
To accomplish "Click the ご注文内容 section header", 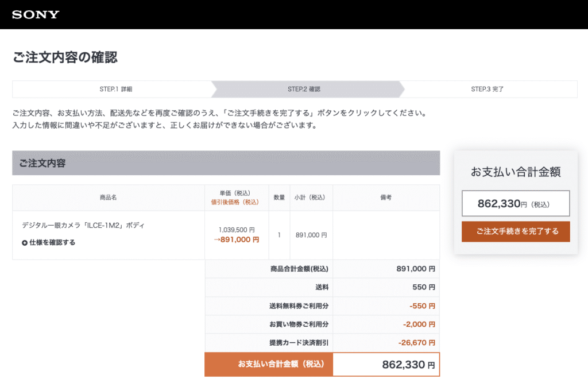I will click(226, 163).
